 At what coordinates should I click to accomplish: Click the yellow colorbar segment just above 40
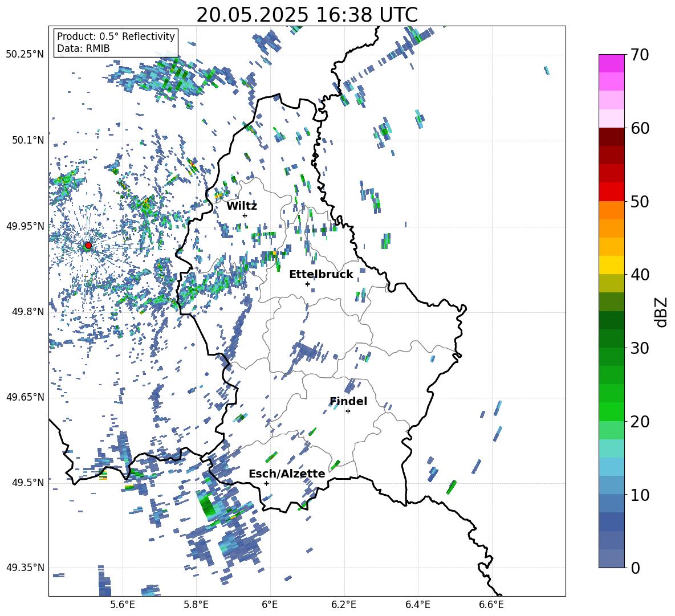tap(612, 265)
